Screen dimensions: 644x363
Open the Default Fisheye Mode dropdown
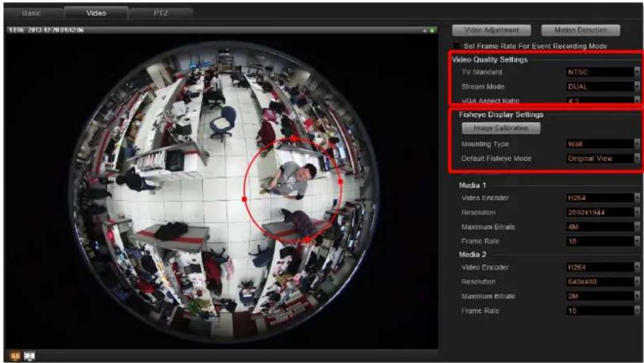pyautogui.click(x=602, y=158)
